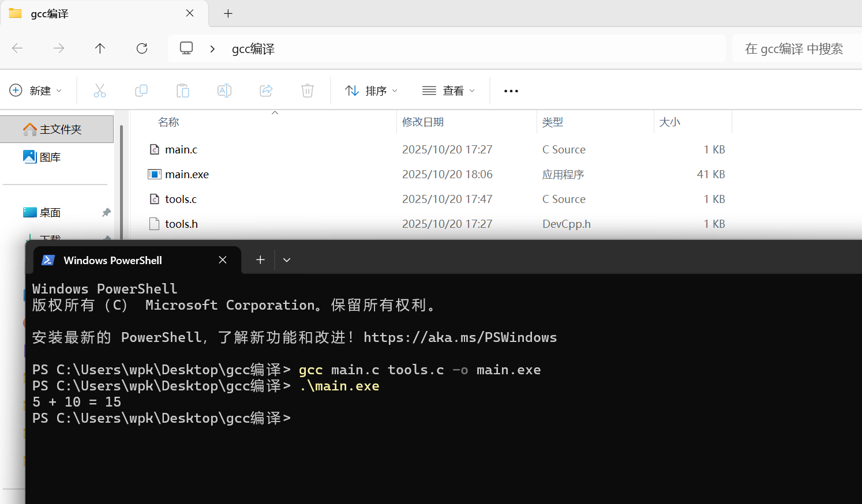This screenshot has height=504, width=862.
Task: Click the Delete trash icon
Action: tap(307, 91)
